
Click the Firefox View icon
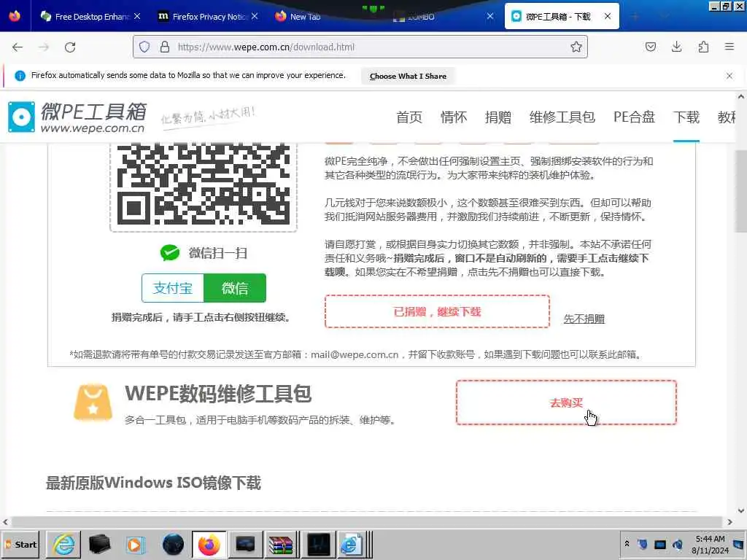click(x=15, y=16)
